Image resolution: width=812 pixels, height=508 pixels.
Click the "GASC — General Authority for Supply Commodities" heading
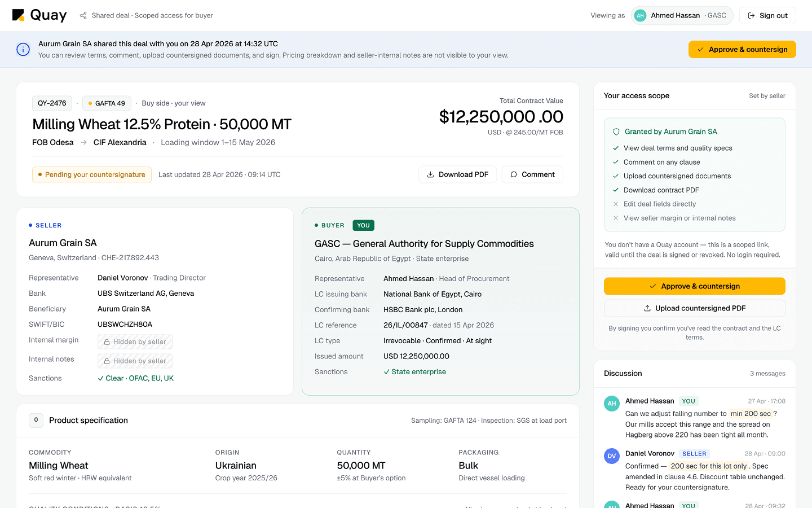click(x=424, y=244)
